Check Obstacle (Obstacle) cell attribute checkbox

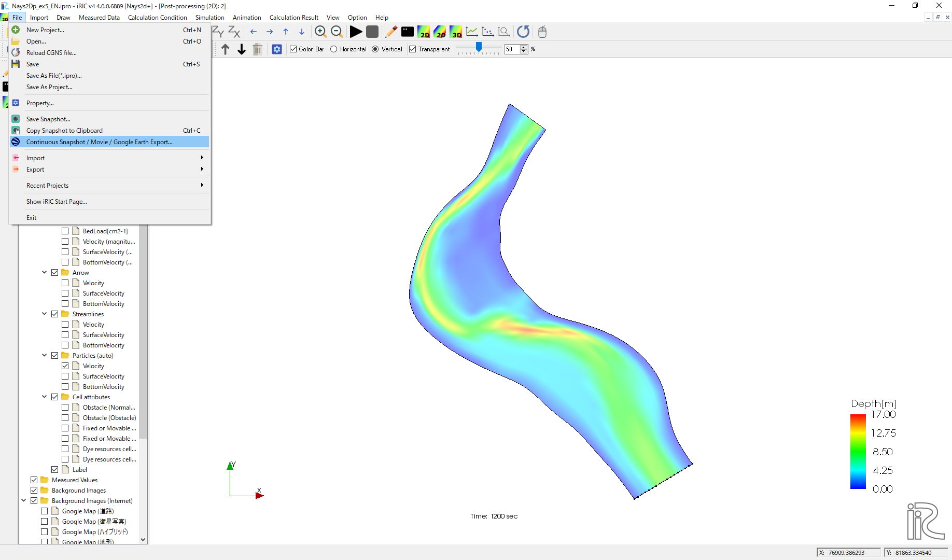(65, 418)
